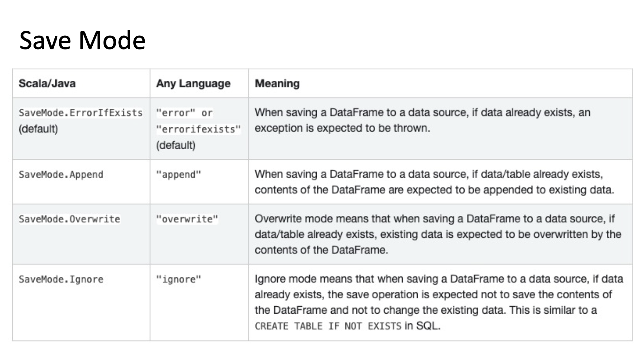Click the exception-thrown description for ErrorIfExists
This screenshot has height=352, width=644.
pyautogui.click(x=422, y=120)
